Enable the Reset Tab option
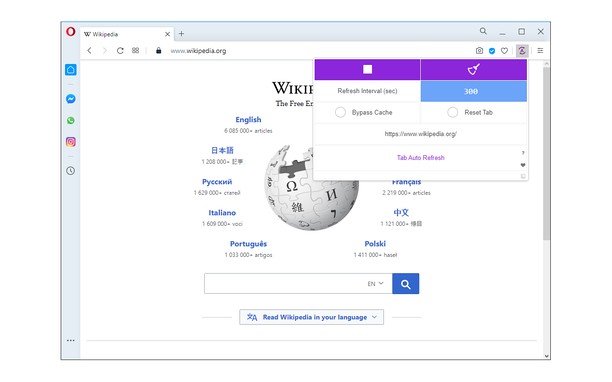 (x=452, y=112)
